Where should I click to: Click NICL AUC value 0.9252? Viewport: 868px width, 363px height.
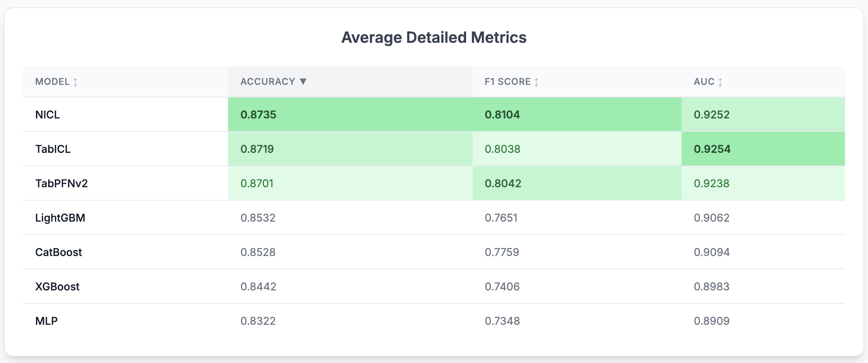point(712,115)
